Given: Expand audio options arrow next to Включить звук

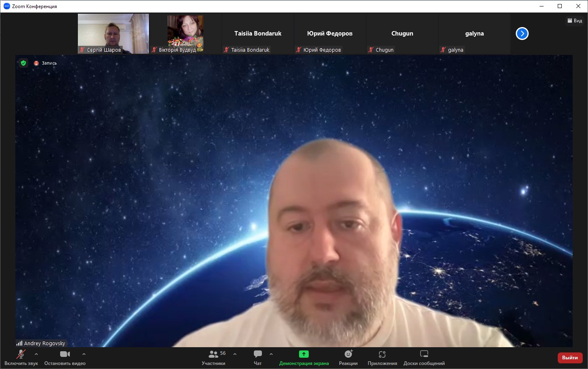Looking at the screenshot, I should (36, 354).
